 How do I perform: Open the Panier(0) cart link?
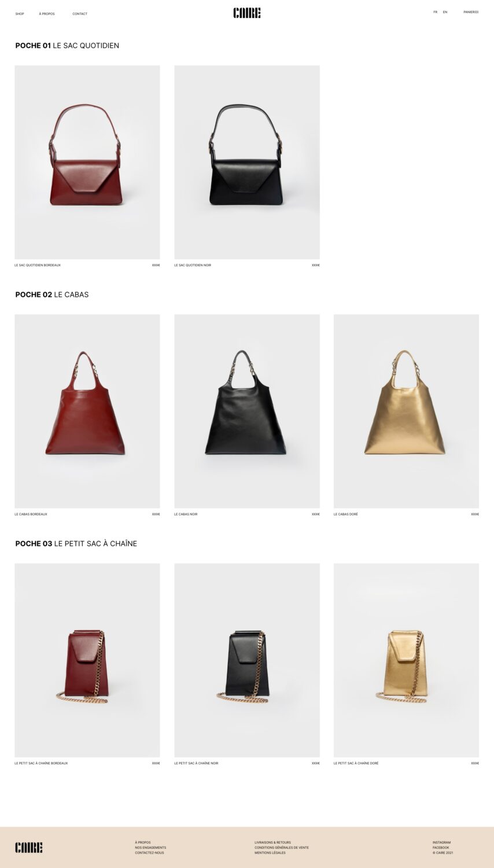(471, 12)
